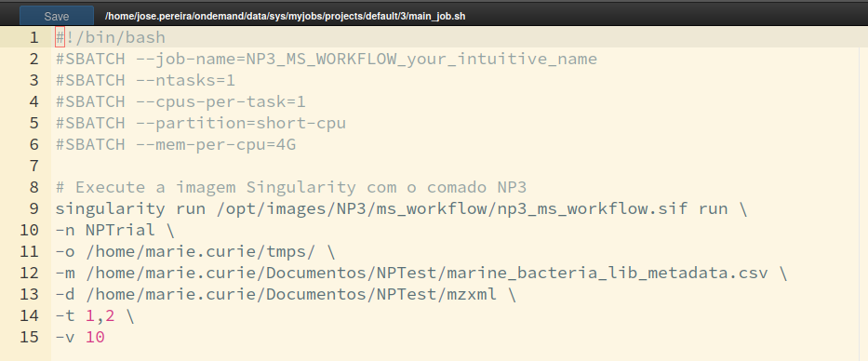Click line number 6 in gutter

pyautogui.click(x=34, y=144)
